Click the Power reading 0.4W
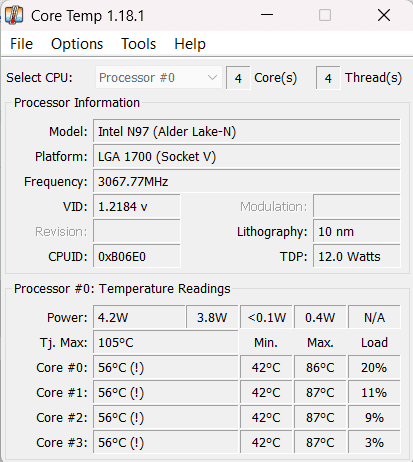This screenshot has height=462, width=413. [x=320, y=317]
